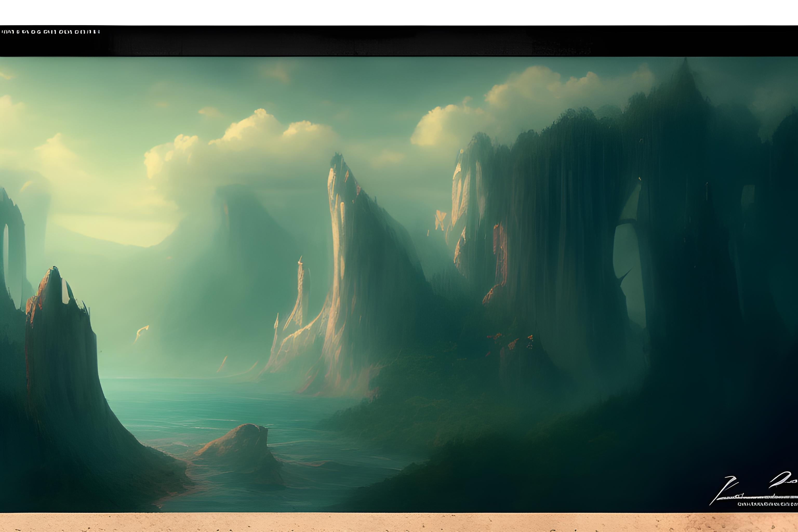Click the sandy textured strip along the bottom
The width and height of the screenshot is (798, 532).
(399, 522)
